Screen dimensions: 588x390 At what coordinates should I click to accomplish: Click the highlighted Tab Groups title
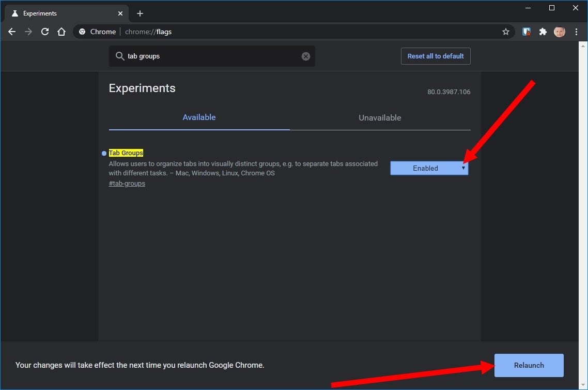(126, 153)
